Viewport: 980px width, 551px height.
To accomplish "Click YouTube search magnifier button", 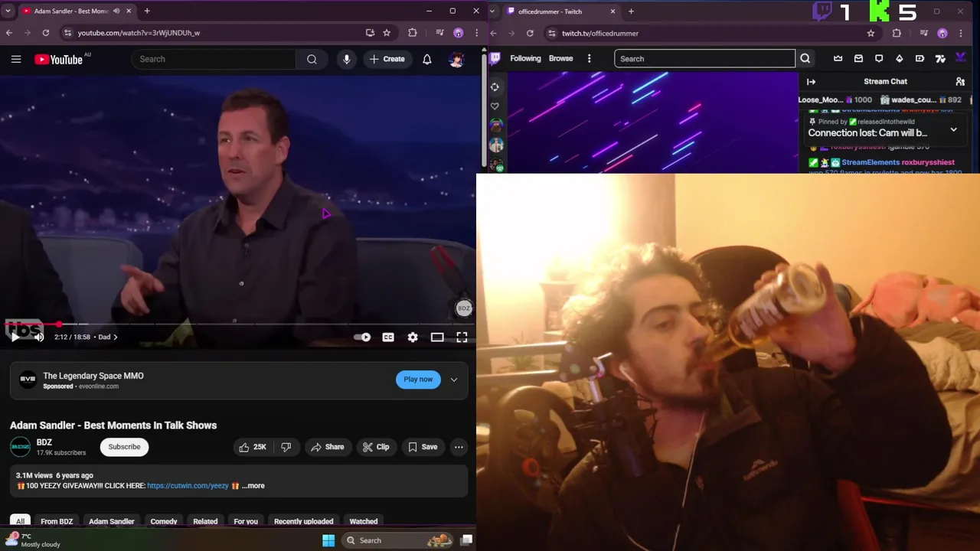I will click(312, 59).
